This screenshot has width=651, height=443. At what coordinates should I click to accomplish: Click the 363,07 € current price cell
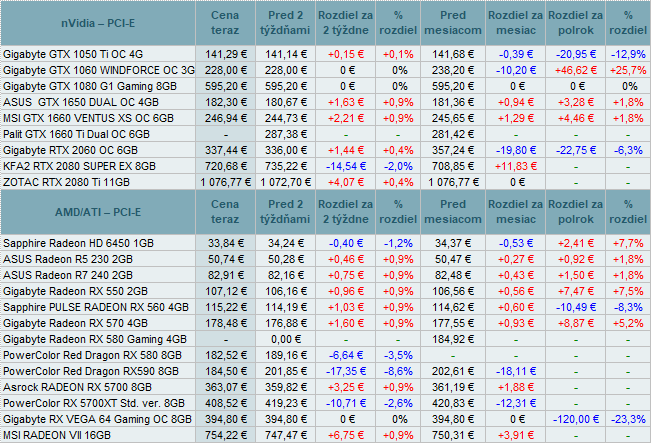click(x=225, y=387)
